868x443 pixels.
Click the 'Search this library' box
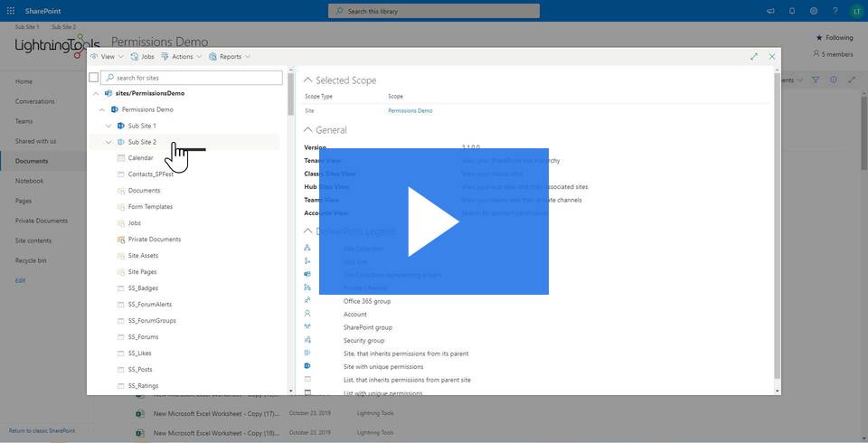click(433, 11)
